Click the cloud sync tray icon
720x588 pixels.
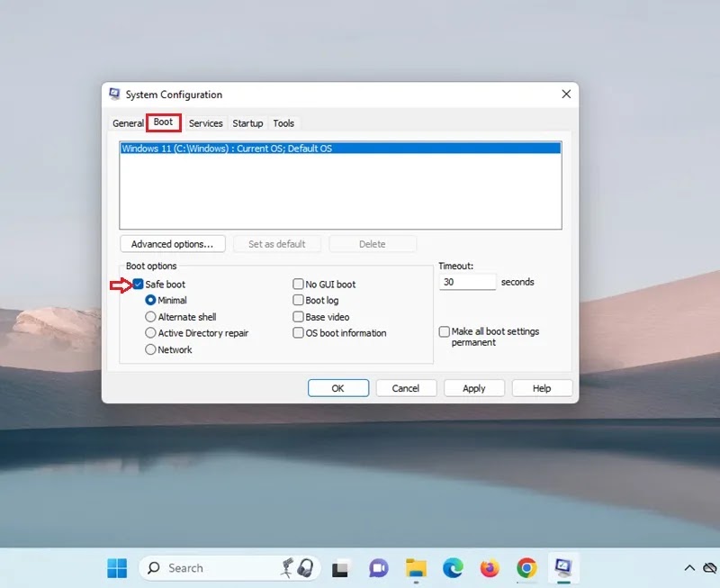coord(710,568)
